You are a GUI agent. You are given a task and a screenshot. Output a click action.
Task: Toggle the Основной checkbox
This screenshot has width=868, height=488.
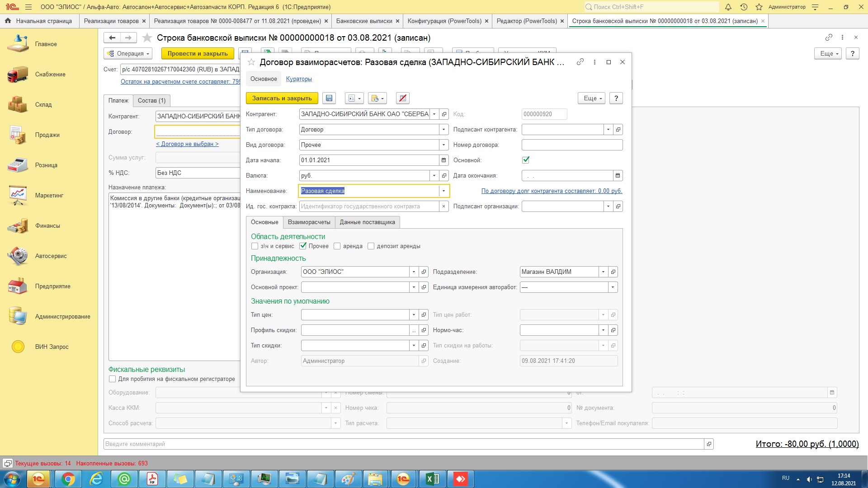[x=526, y=160]
